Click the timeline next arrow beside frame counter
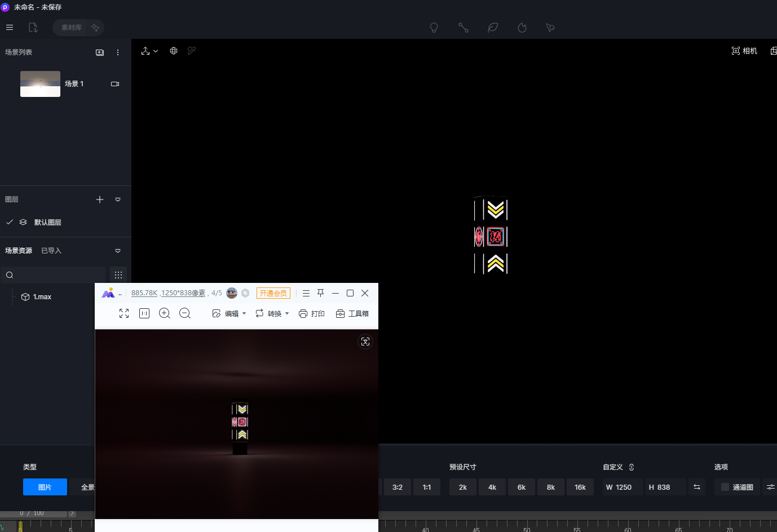This screenshot has height=532, width=777. (x=72, y=513)
